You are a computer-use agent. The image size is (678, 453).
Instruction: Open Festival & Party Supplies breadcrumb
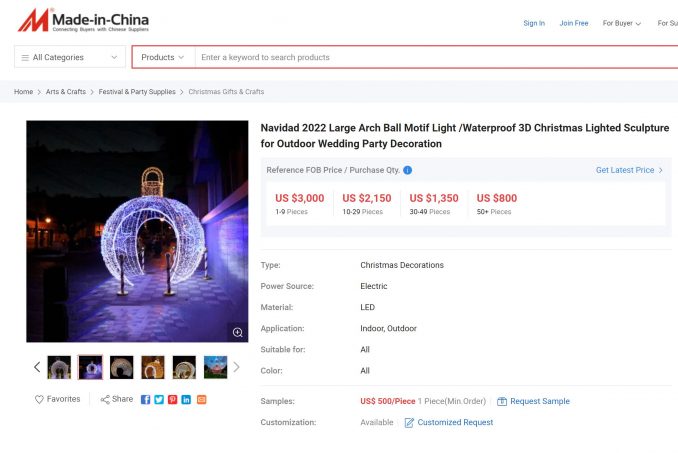tap(137, 92)
